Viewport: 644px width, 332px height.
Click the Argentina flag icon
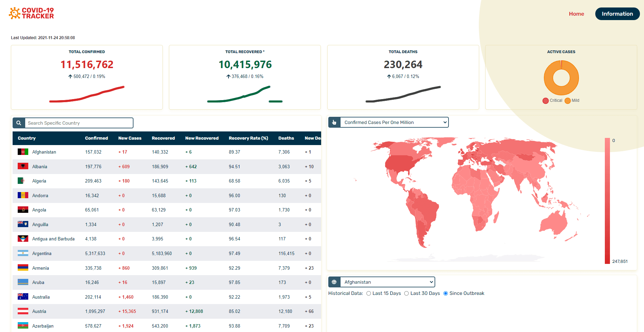(x=23, y=253)
